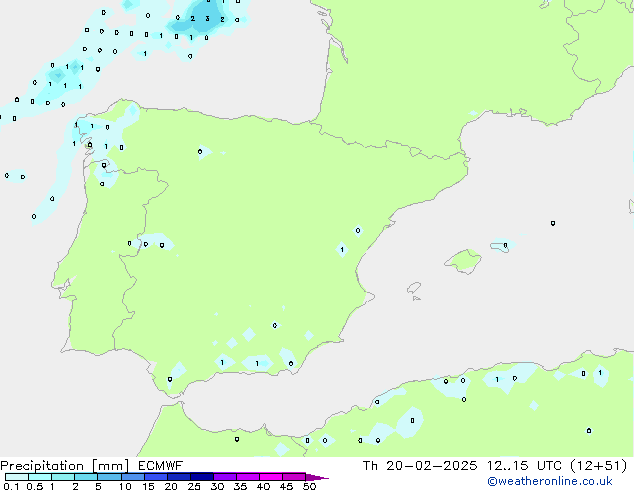Pick the 10–15 mm legend color swatch

[132, 477]
